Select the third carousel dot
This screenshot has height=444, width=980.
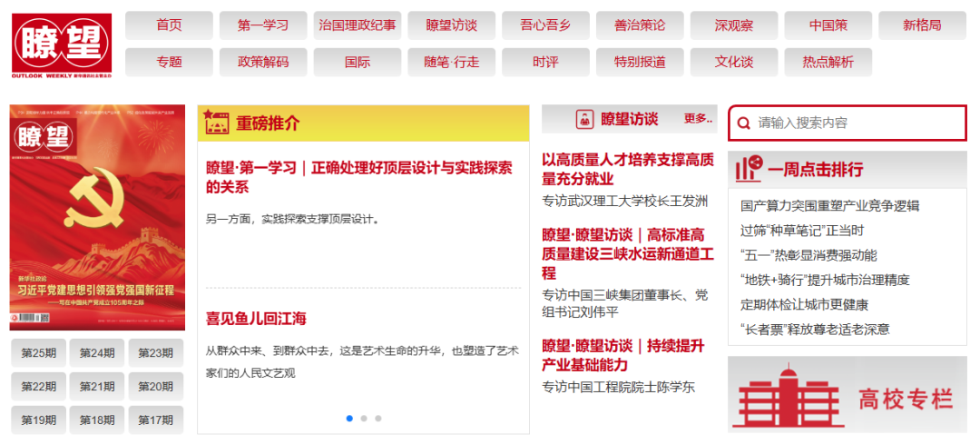[378, 419]
